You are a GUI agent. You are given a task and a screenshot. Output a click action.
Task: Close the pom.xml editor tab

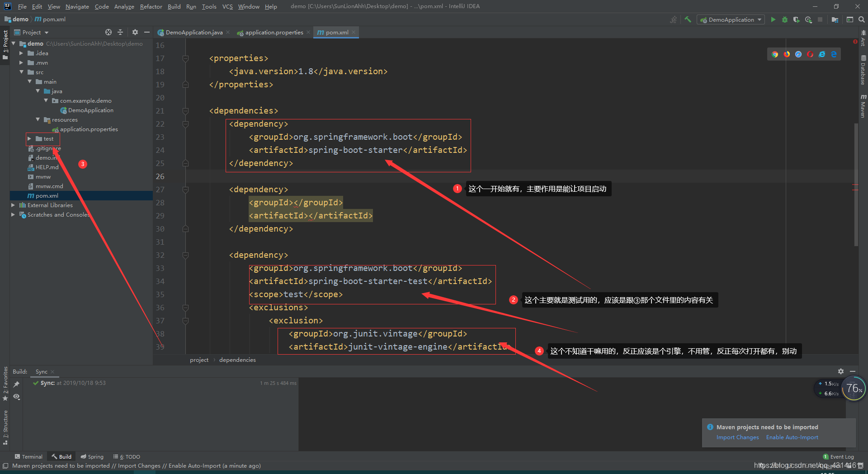pyautogui.click(x=354, y=32)
